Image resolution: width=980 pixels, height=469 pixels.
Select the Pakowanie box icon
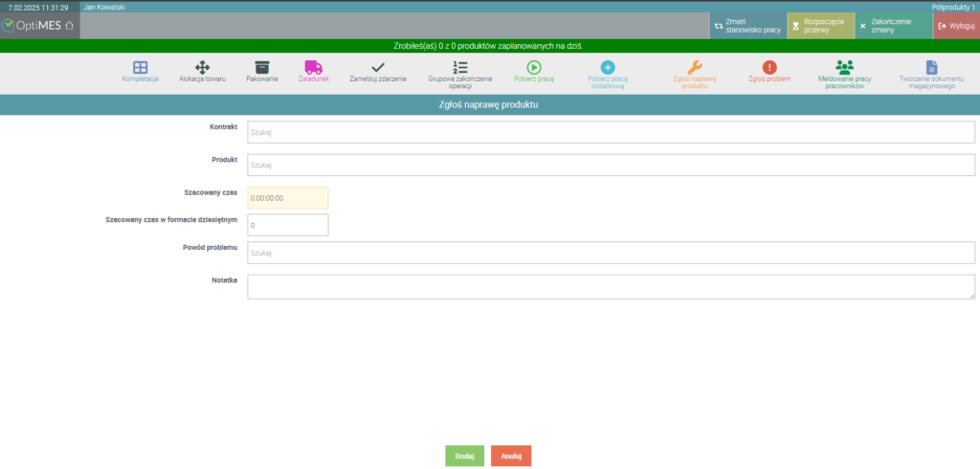click(261, 67)
